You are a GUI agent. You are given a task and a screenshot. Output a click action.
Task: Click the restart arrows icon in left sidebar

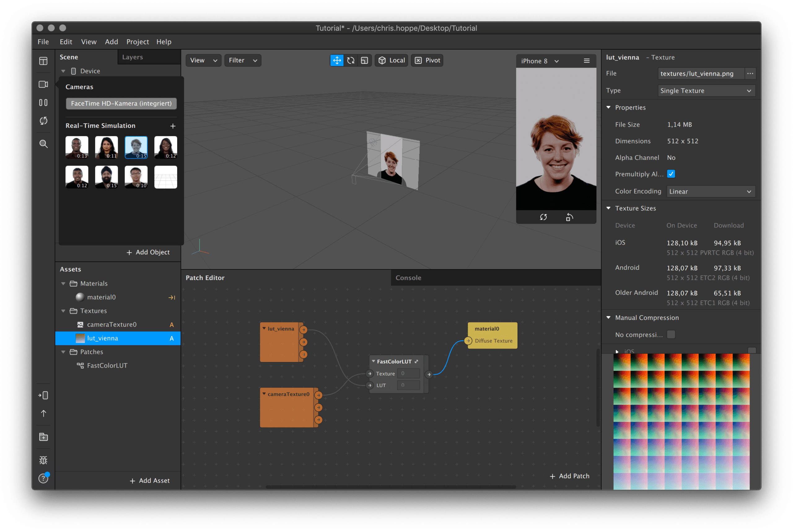pyautogui.click(x=43, y=121)
